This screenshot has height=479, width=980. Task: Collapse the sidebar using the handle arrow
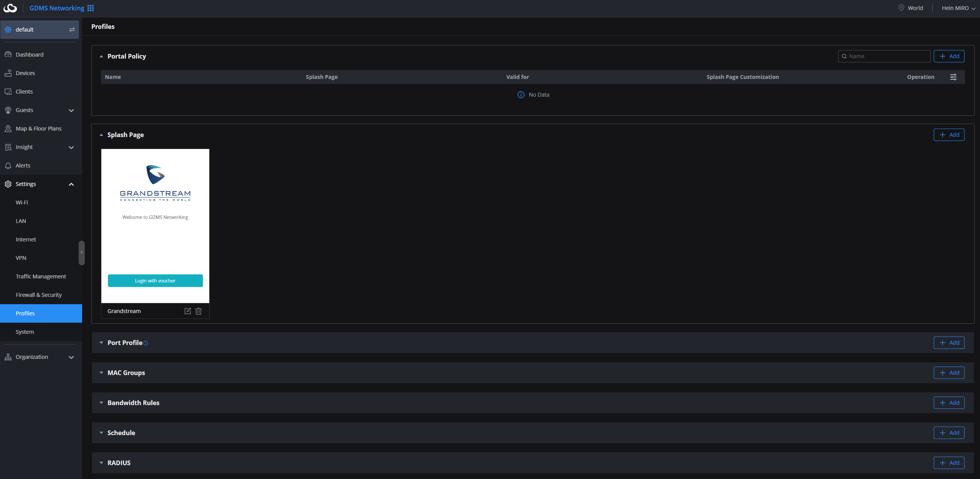click(x=81, y=253)
